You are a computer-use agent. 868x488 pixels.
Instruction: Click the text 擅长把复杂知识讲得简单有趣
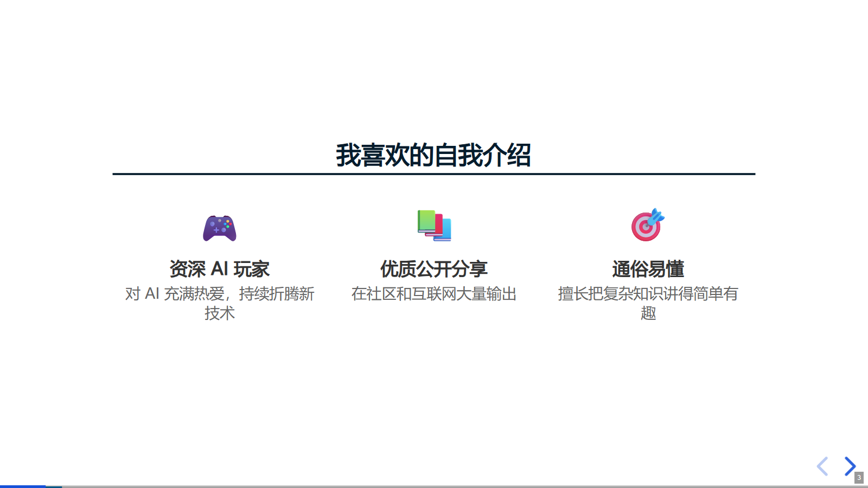point(648,304)
